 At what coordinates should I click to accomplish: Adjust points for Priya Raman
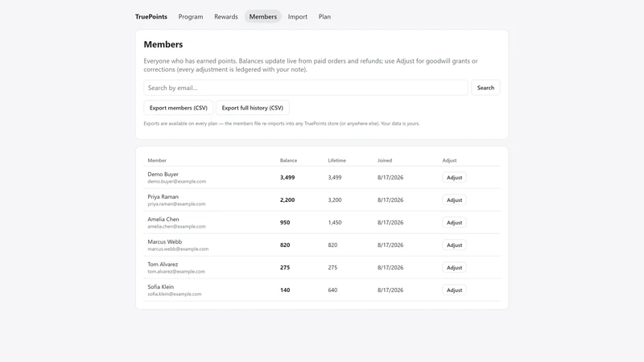pos(454,200)
